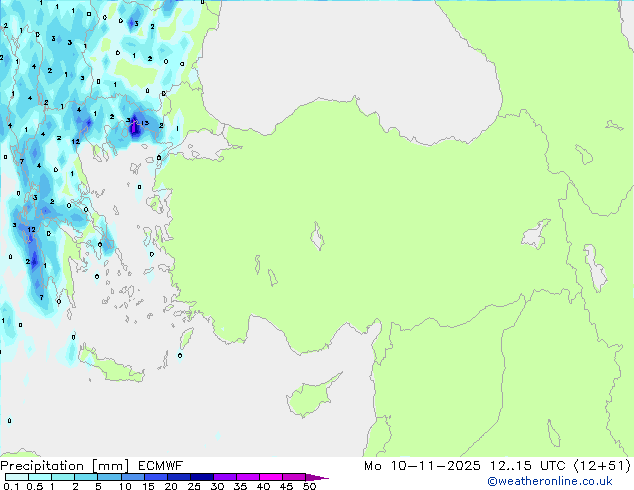The image size is (634, 490).
Task: Pick the 25–30 mm dark navy legend swatch
Action: click(201, 477)
